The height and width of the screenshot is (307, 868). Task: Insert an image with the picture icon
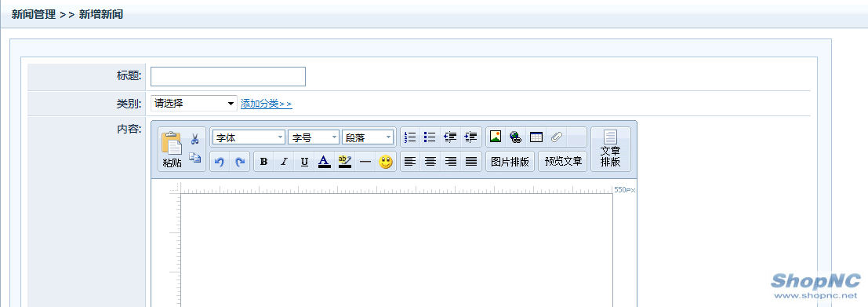point(496,137)
